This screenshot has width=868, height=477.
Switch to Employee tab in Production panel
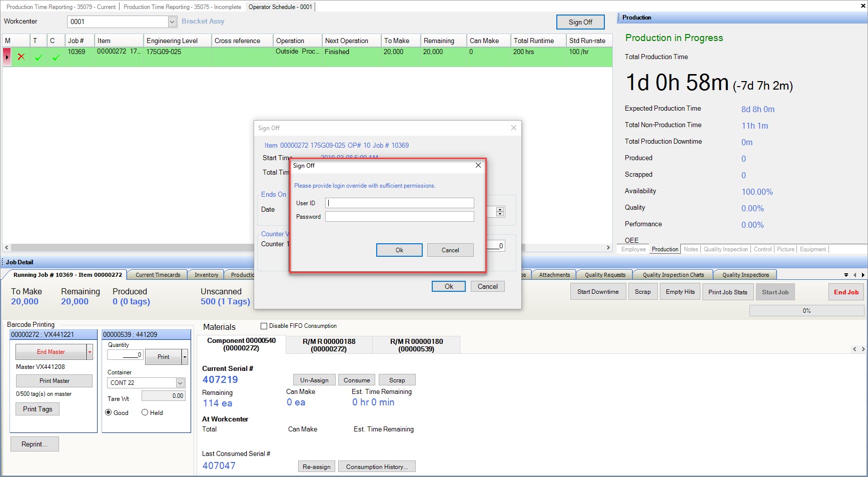click(633, 249)
